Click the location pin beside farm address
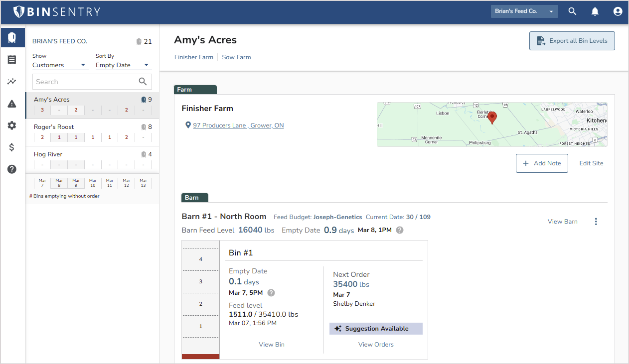The image size is (629, 364). (188, 125)
